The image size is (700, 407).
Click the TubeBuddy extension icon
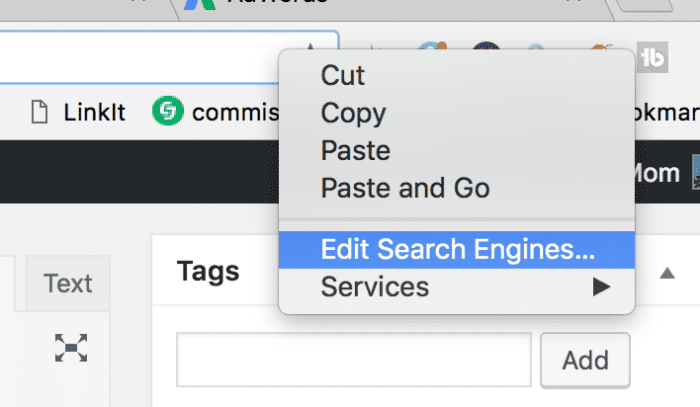click(x=652, y=58)
